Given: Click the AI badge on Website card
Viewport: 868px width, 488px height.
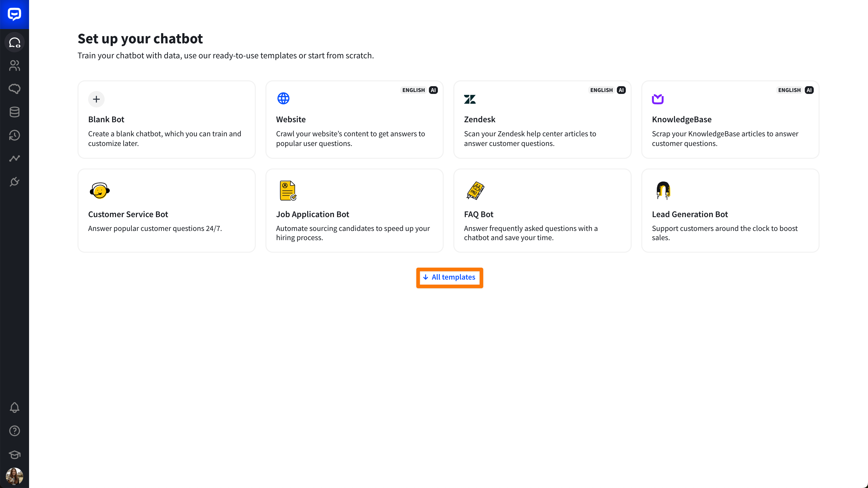Looking at the screenshot, I should point(433,90).
